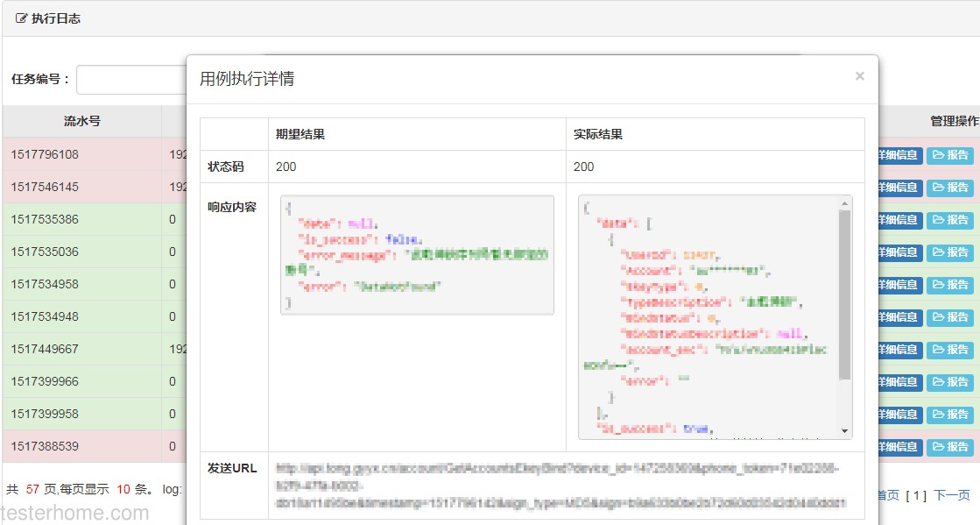
Task: Click the blurred request URL text
Action: click(561, 486)
